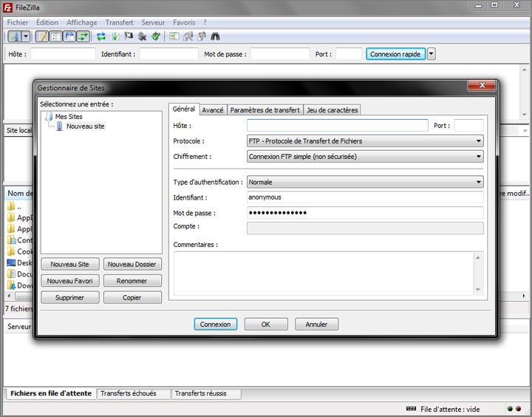This screenshot has width=532, height=417.
Task: Select Mes Sites tree folder
Action: (69, 117)
